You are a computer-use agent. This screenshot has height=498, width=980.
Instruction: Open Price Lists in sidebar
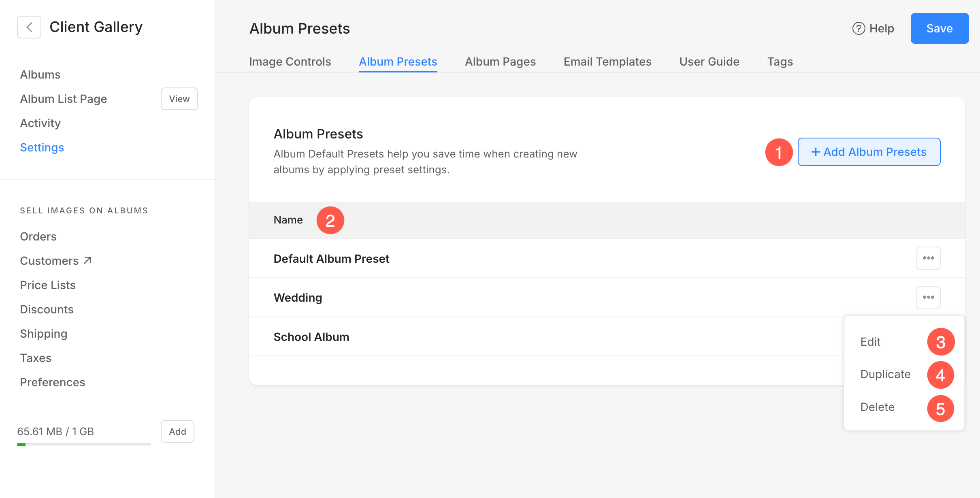(x=48, y=285)
